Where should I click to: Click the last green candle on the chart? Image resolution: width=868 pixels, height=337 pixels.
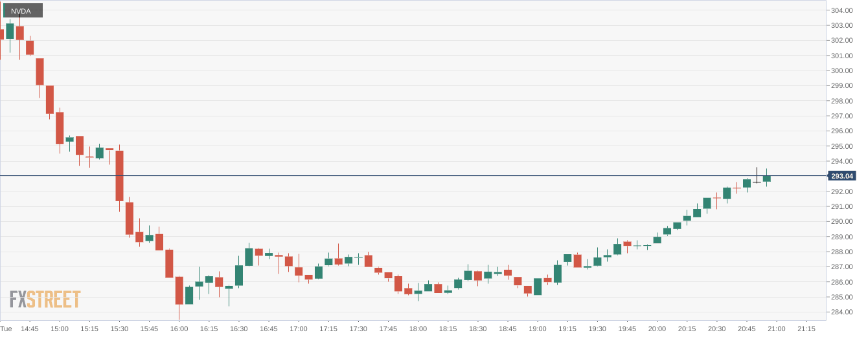point(766,178)
